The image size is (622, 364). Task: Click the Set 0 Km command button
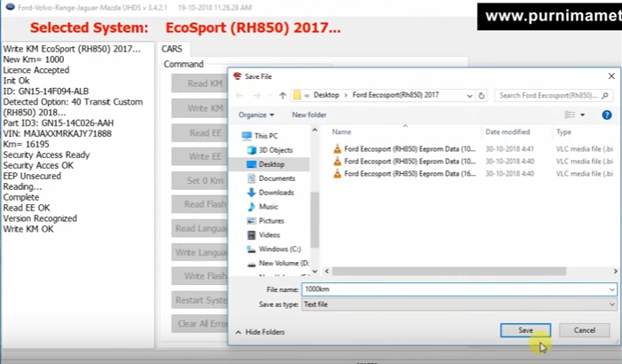[200, 181]
